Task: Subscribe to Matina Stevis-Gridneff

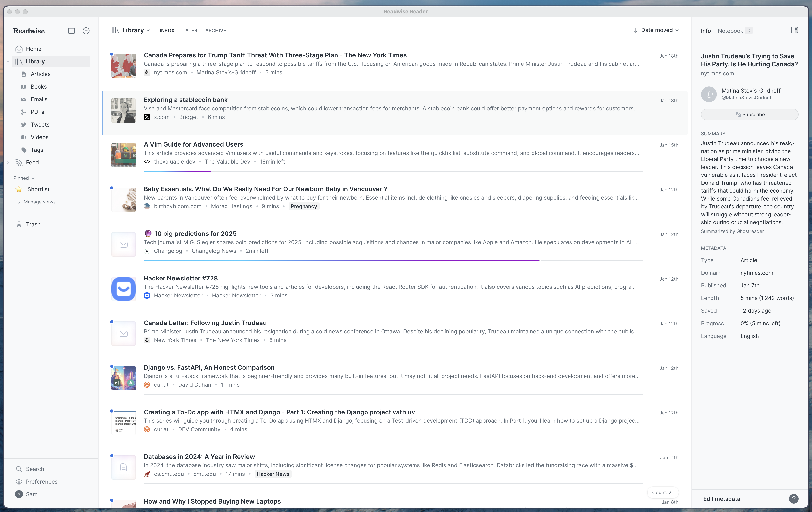Action: 749,114
